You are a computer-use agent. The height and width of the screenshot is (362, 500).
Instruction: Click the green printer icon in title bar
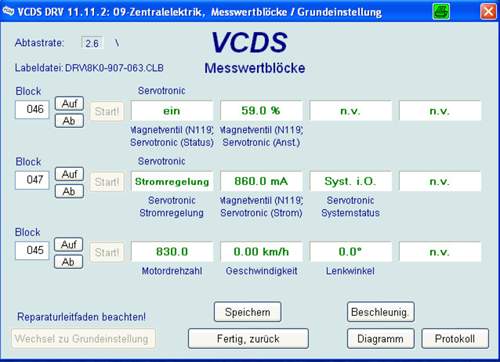(441, 12)
